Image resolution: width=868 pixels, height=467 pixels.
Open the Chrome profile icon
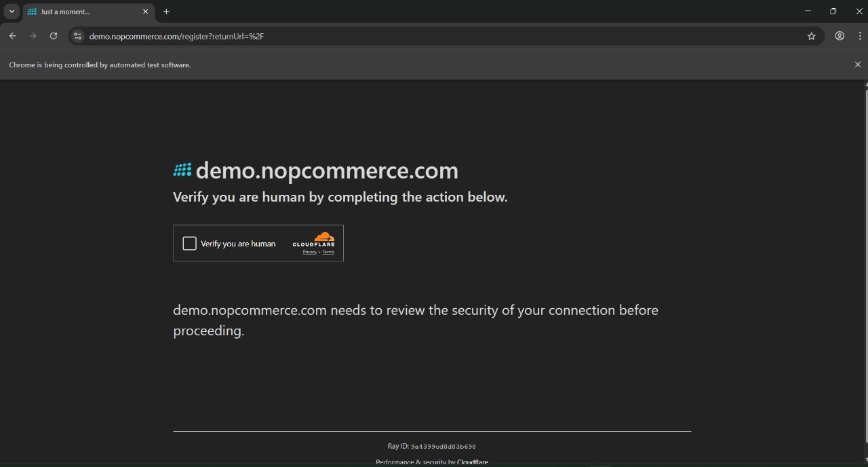tap(840, 36)
